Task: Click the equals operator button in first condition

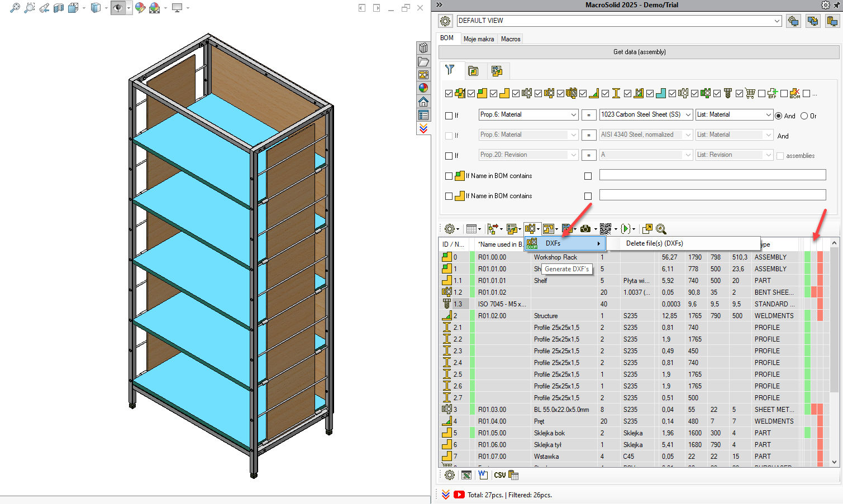Action: [x=589, y=115]
